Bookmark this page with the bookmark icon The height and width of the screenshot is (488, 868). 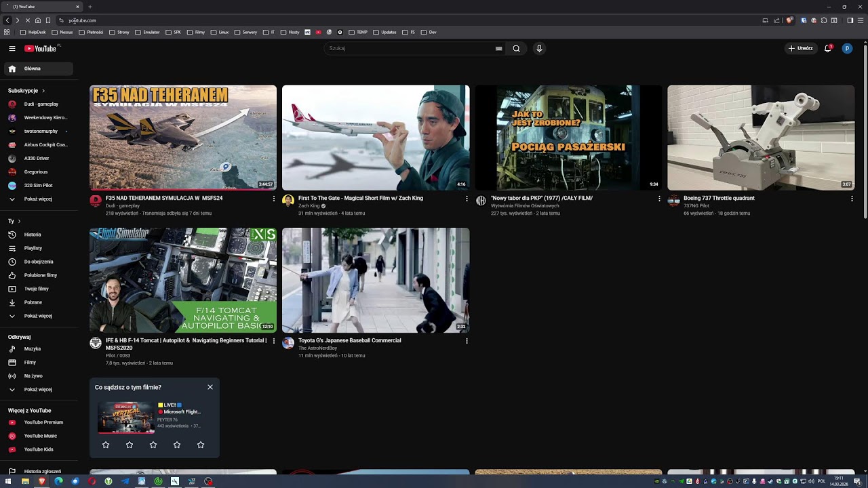[47, 20]
